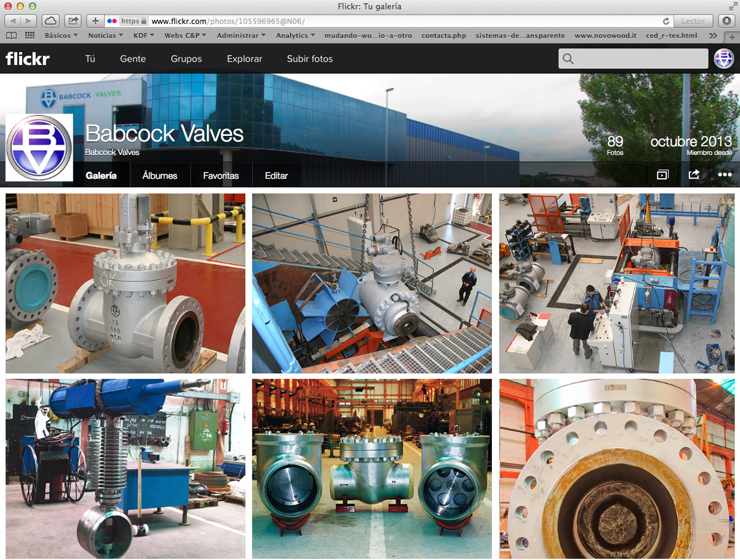
Task: Click the 89 Fotos count
Action: click(x=615, y=145)
